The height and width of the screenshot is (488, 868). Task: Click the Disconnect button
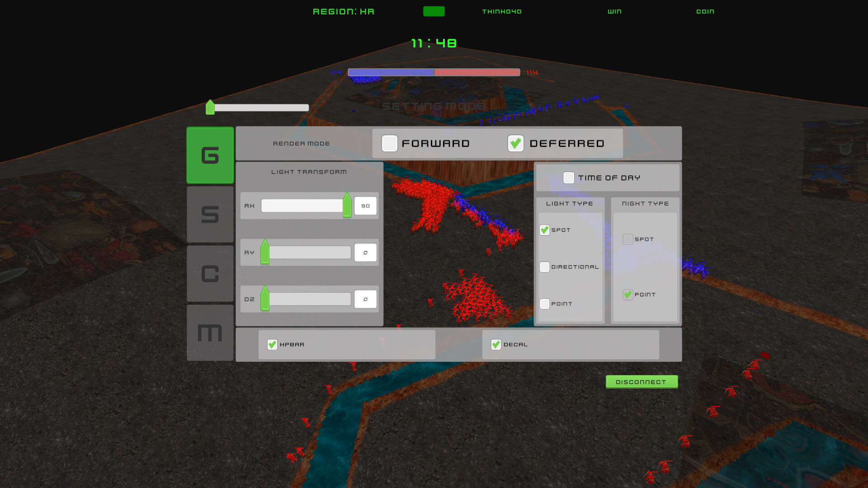coord(642,381)
